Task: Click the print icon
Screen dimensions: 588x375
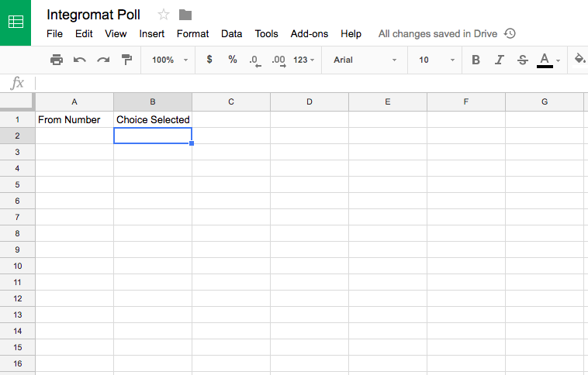Action: click(57, 60)
